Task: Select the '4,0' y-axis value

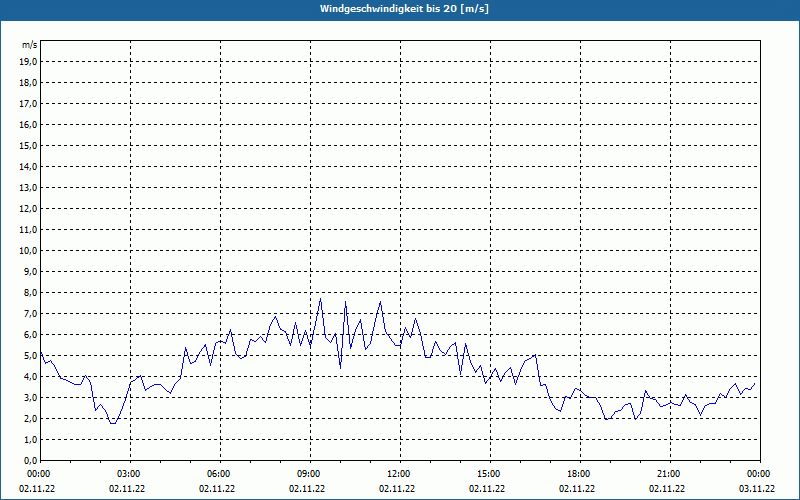Action: (30, 377)
